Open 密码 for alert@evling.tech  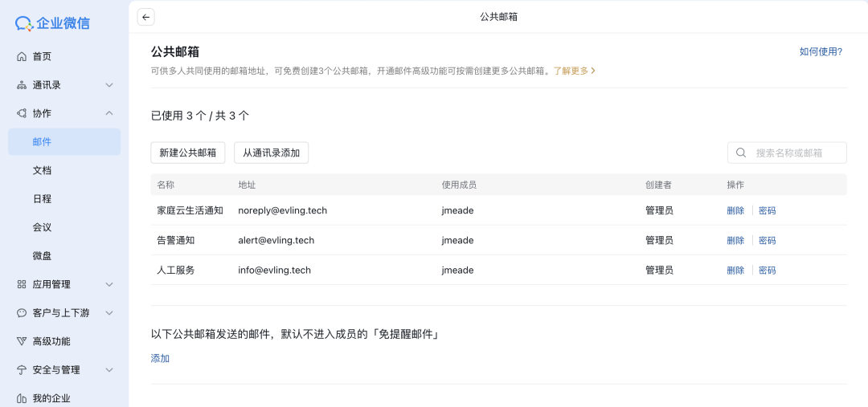[768, 241]
